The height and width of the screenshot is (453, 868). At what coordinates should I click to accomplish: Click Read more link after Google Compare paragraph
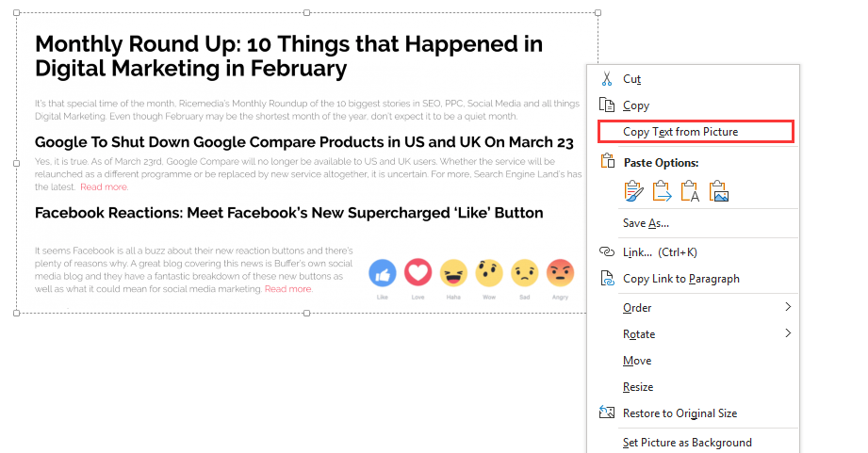104,187
